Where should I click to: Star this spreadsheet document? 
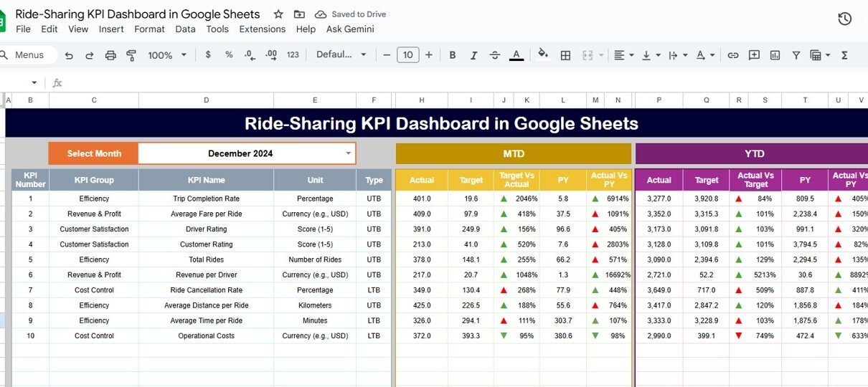pos(278,14)
